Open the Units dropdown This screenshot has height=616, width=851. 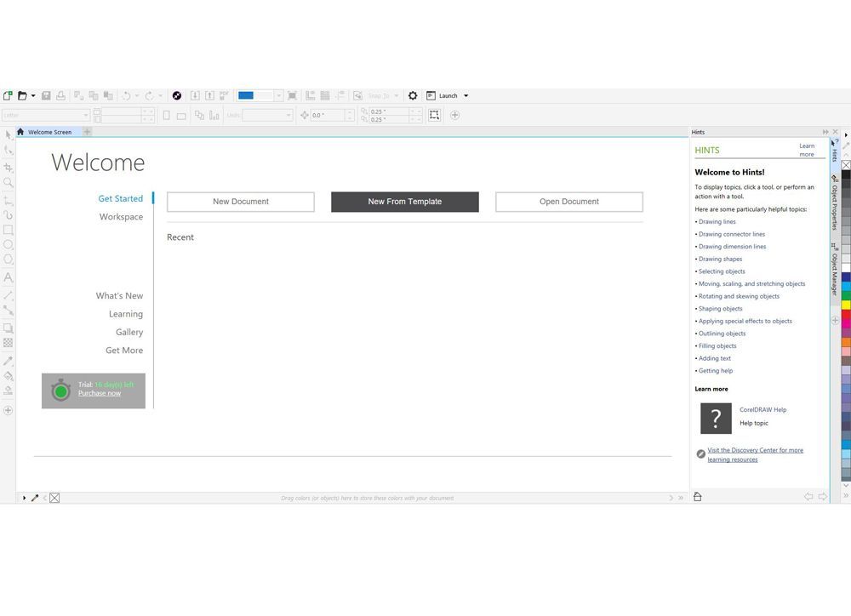(288, 115)
